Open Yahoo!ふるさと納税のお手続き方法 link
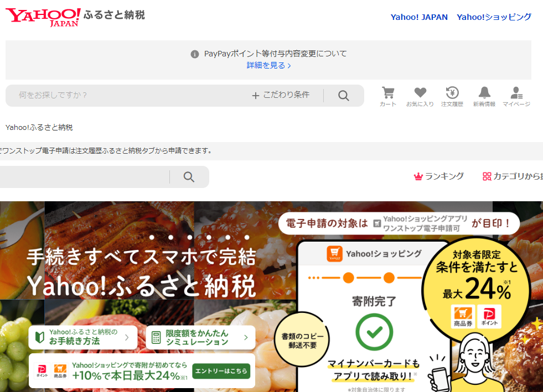The width and height of the screenshot is (543, 392). coord(83,337)
